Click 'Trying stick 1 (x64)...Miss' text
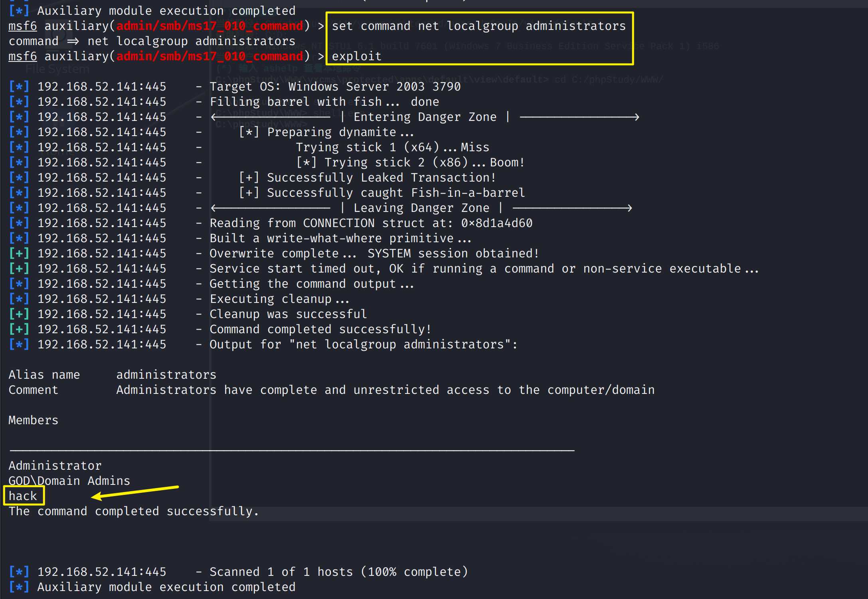 (x=392, y=147)
